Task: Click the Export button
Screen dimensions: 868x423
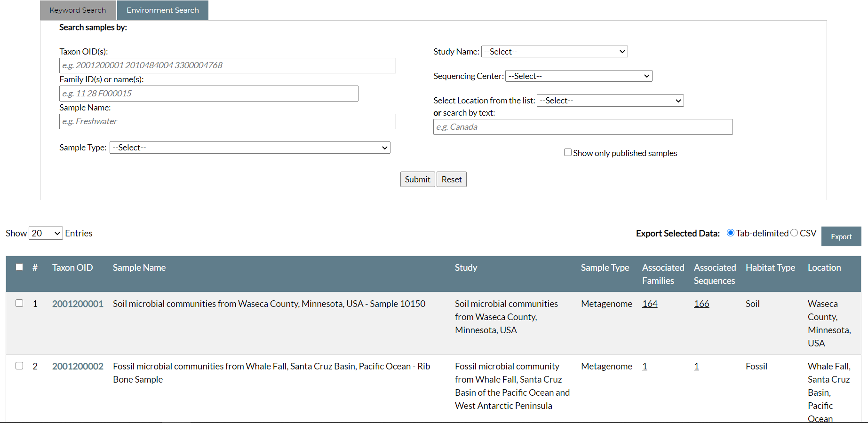Action: pyautogui.click(x=841, y=236)
